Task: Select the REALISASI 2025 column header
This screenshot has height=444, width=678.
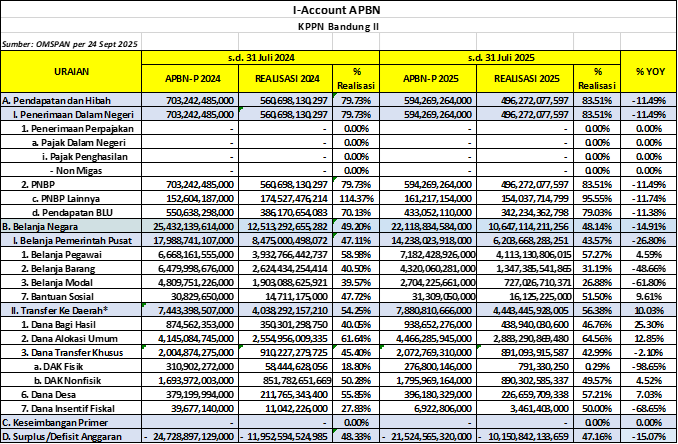Action: pyautogui.click(x=525, y=79)
